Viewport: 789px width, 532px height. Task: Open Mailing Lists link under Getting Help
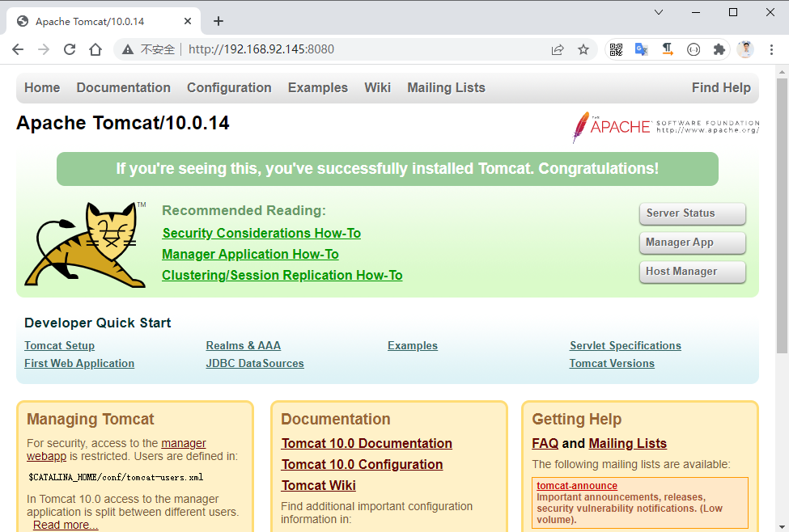click(627, 444)
